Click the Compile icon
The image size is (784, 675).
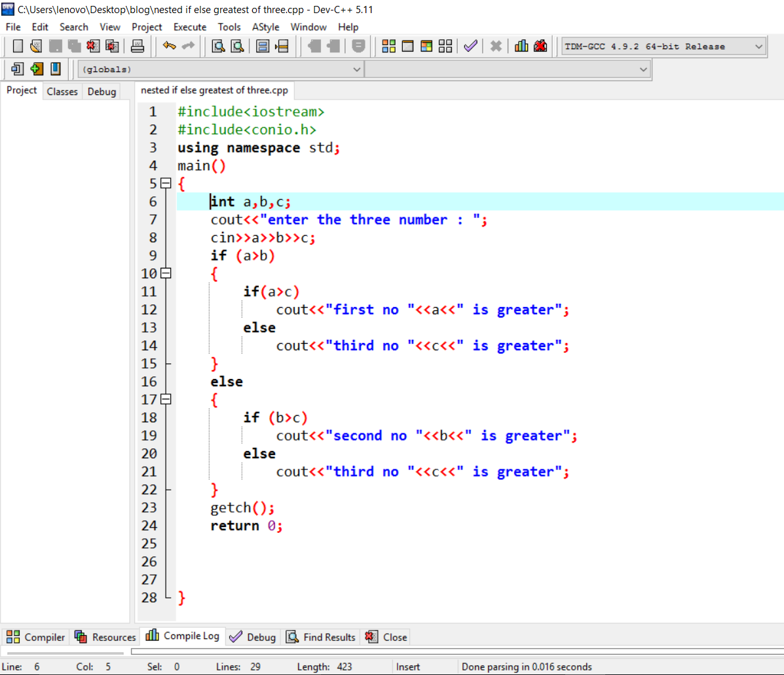point(388,46)
